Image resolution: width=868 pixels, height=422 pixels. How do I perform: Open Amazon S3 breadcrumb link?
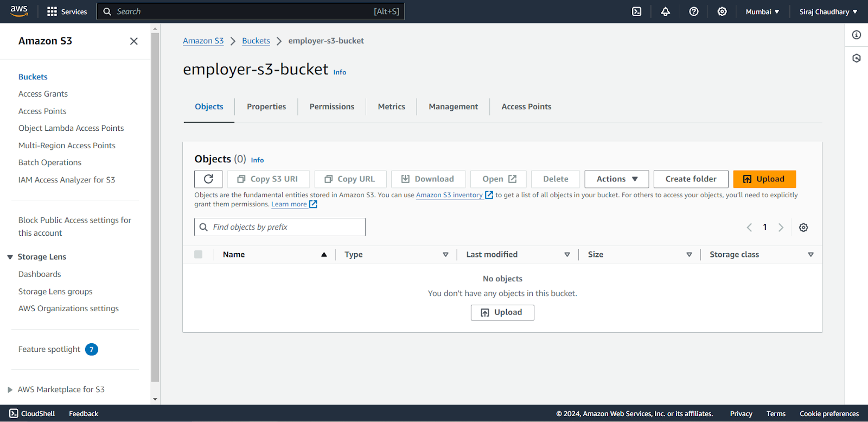click(203, 41)
